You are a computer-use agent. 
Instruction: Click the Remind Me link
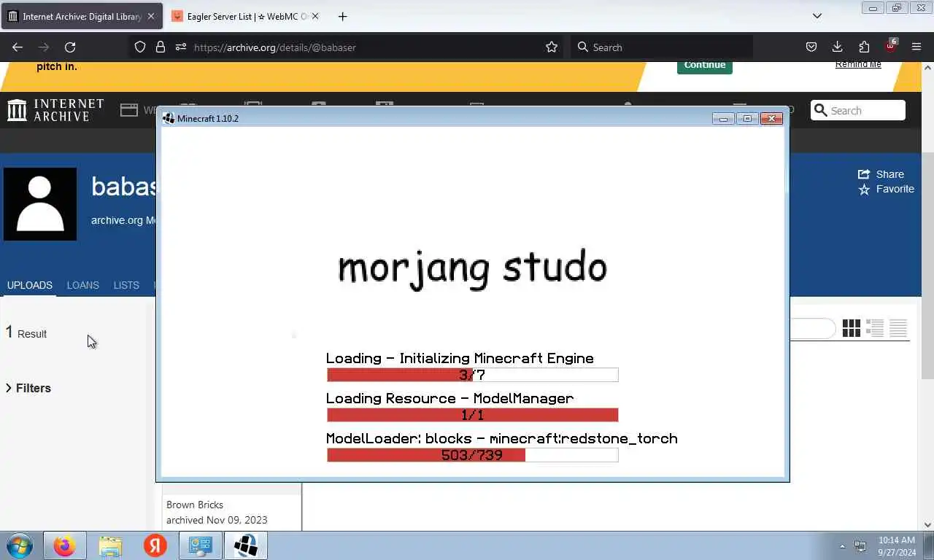click(858, 64)
